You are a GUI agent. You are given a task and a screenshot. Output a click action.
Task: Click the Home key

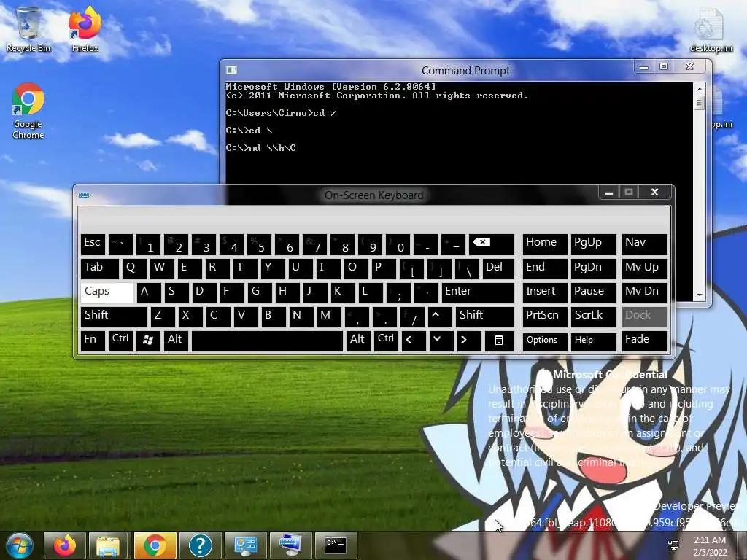tap(545, 245)
